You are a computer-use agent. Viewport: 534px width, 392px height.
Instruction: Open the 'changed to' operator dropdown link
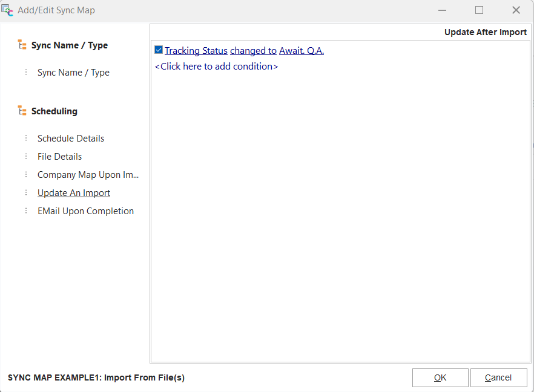tap(253, 51)
